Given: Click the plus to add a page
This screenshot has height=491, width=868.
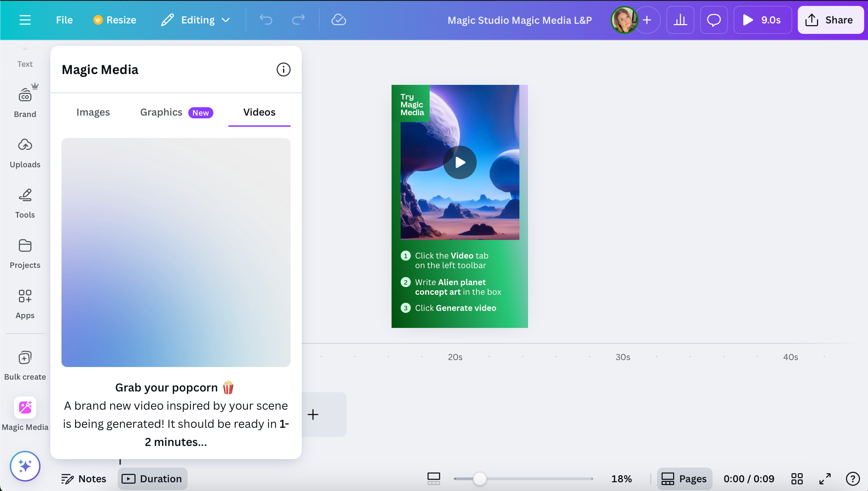Looking at the screenshot, I should point(313,415).
